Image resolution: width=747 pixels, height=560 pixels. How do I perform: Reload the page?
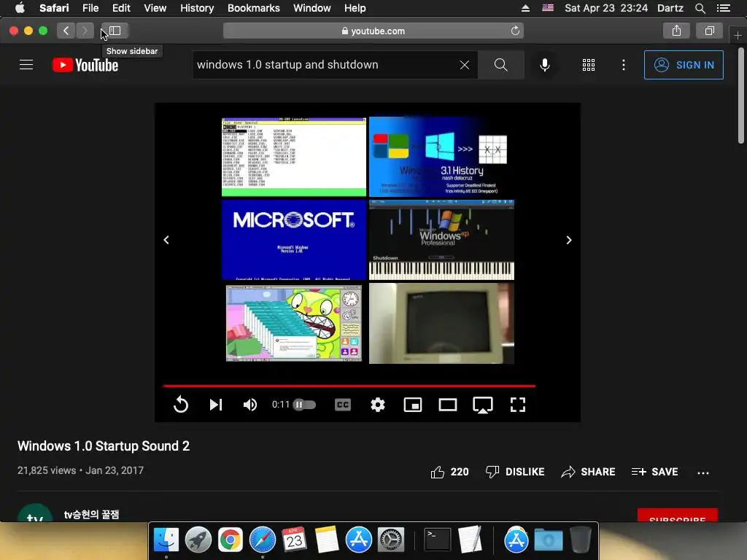pyautogui.click(x=515, y=31)
